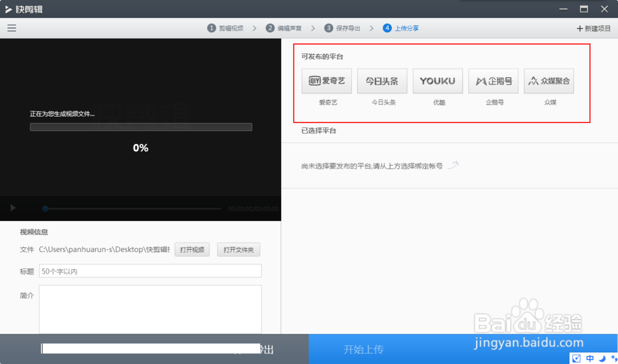Create new project via 新建项目

[x=593, y=28]
